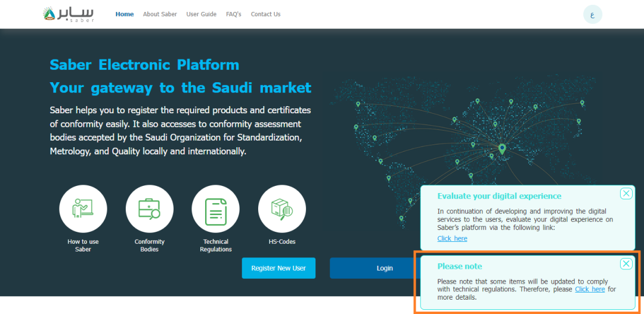
Task: Click the Saber logo
Action: [x=69, y=14]
